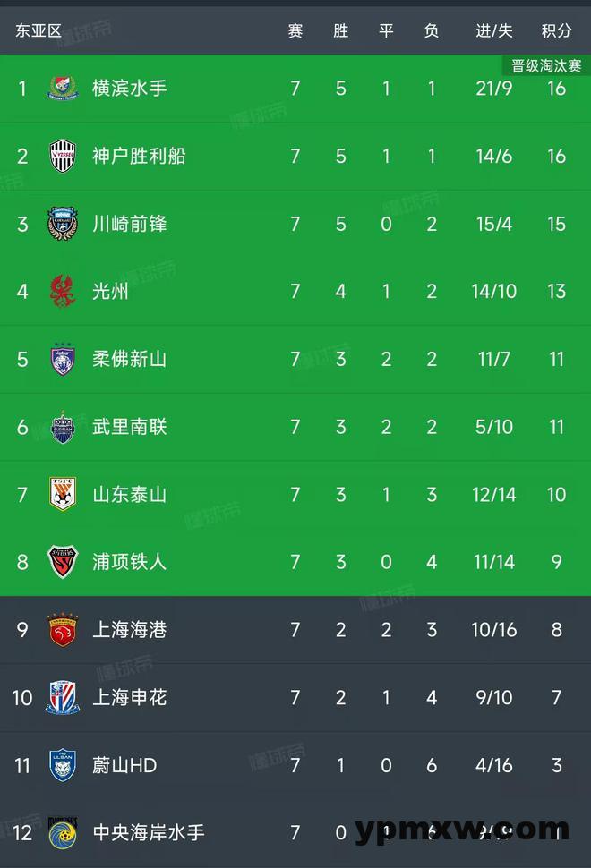Select the 上海海港 table row name
This screenshot has height=868, width=591.
point(130,630)
